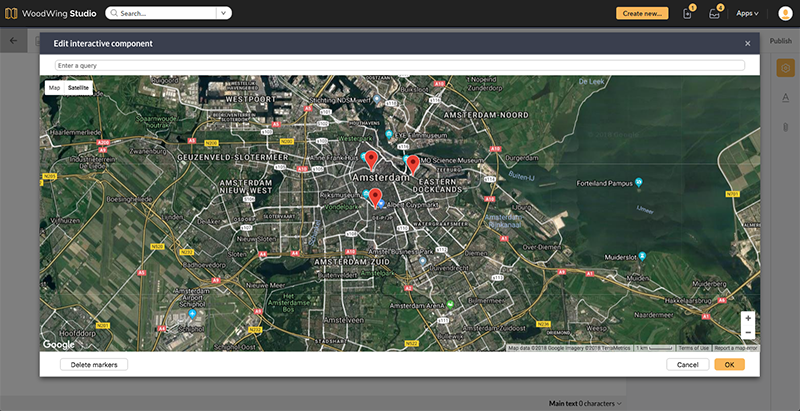Open the Terms of Use link

point(692,348)
